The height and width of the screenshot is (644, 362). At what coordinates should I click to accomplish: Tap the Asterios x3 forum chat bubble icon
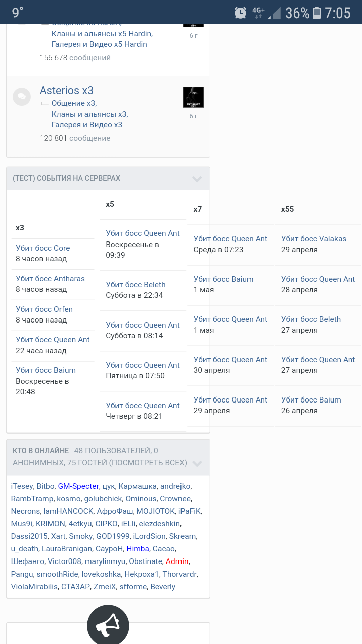coord(22,96)
